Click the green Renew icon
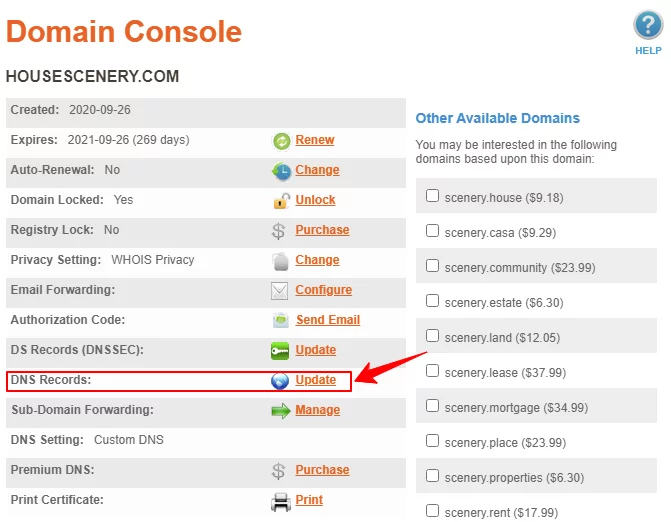Image resolution: width=671 pixels, height=522 pixels. pyautogui.click(x=281, y=141)
